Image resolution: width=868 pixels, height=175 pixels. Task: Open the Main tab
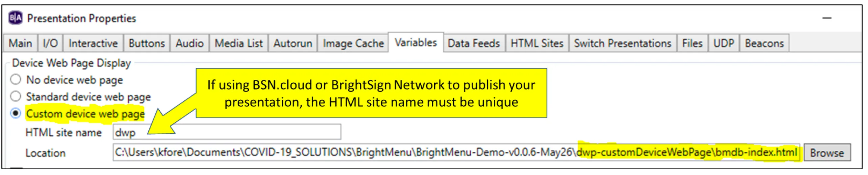(x=20, y=43)
